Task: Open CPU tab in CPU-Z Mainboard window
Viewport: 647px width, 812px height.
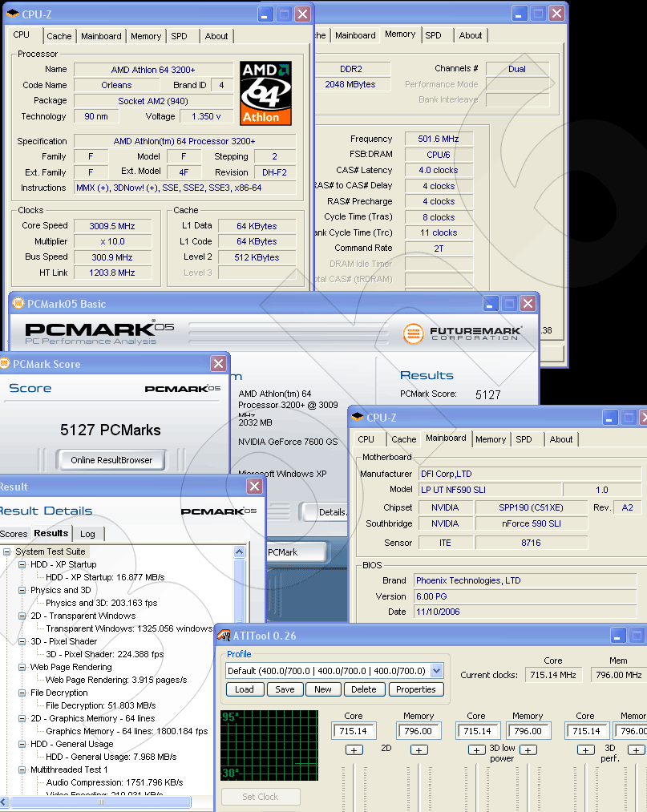Action: tap(366, 439)
